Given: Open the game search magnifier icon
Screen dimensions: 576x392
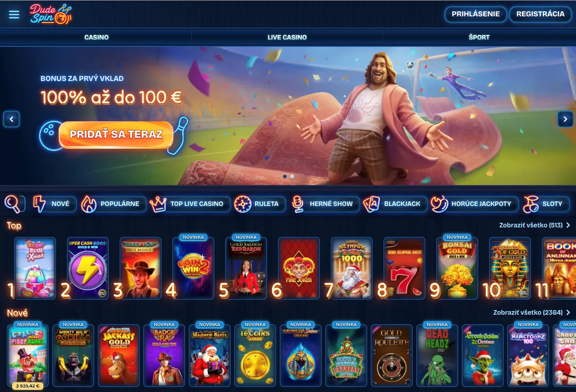Looking at the screenshot, I should click(x=15, y=204).
